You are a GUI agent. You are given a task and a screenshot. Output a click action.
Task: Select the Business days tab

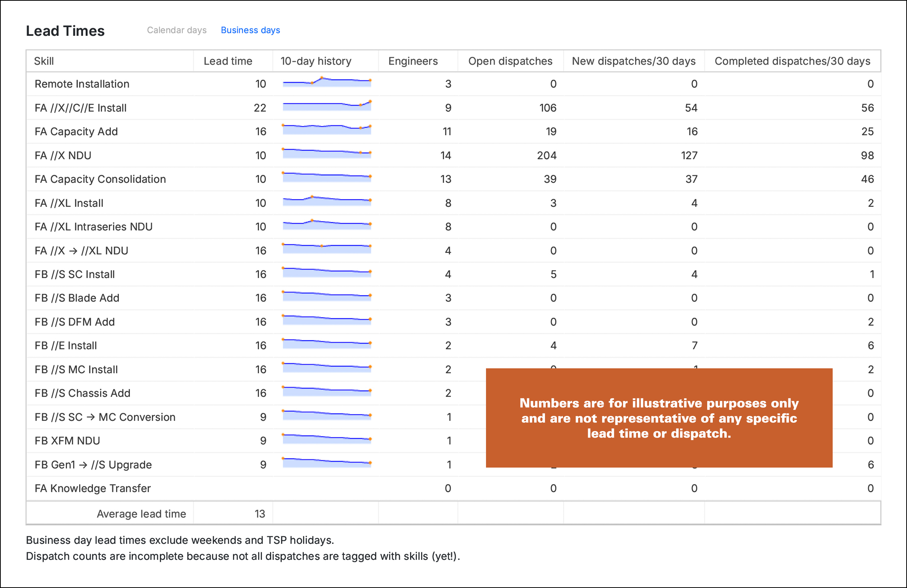[x=250, y=30]
